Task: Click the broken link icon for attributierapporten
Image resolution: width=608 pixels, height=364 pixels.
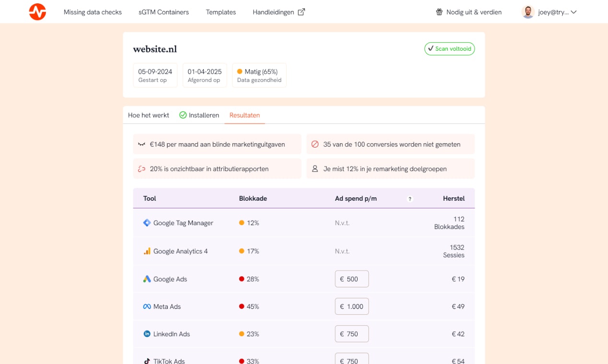Action: [x=141, y=169]
